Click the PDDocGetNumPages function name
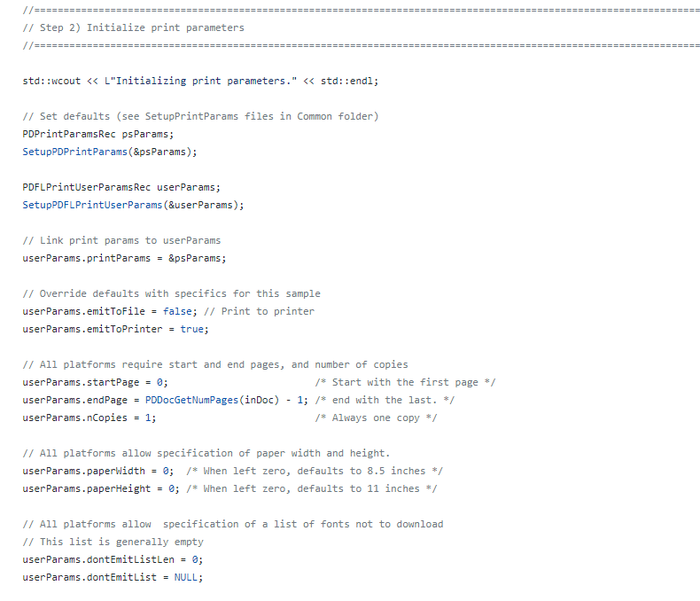This screenshot has height=601, width=700. point(192,400)
